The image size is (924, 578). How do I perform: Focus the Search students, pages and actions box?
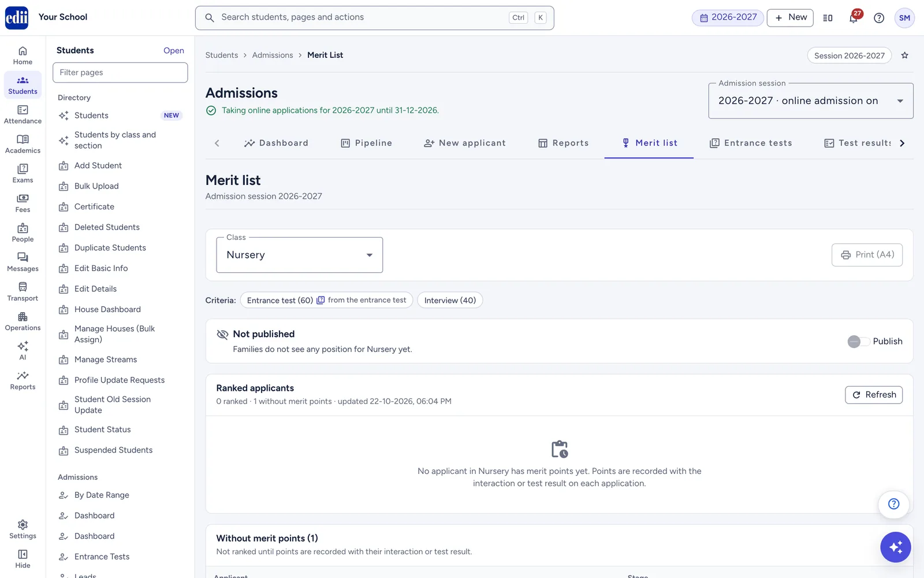pos(374,18)
